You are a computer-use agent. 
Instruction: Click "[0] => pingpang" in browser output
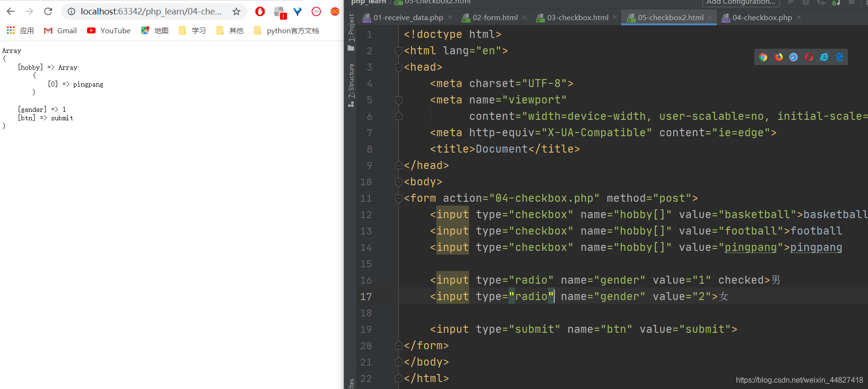coord(75,84)
